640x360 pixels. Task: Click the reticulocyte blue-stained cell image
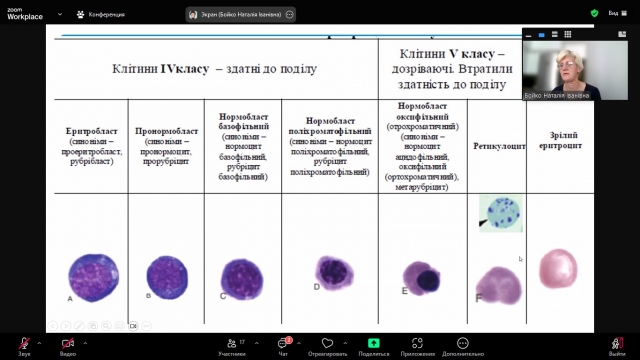click(501, 213)
